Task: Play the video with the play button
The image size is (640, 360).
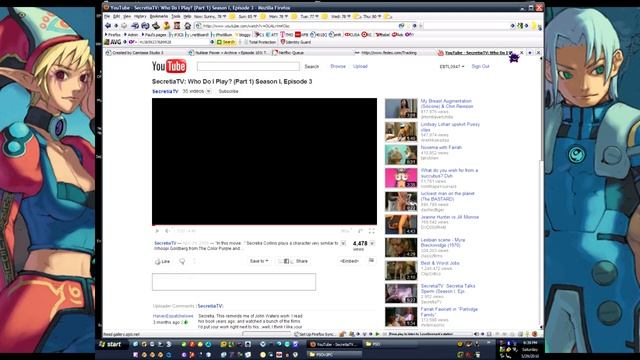Action: click(x=157, y=231)
